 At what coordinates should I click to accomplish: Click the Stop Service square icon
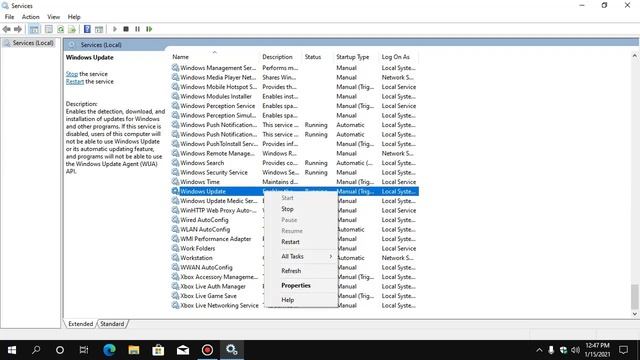(x=126, y=29)
